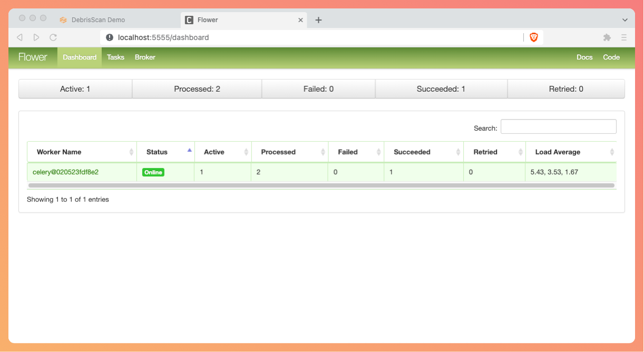Viewport: 644px width, 352px height.
Task: Open the Code link
Action: 611,57
